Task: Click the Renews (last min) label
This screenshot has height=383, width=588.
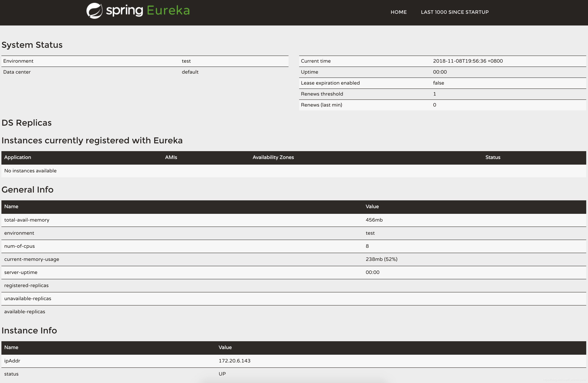Action: [x=321, y=105]
